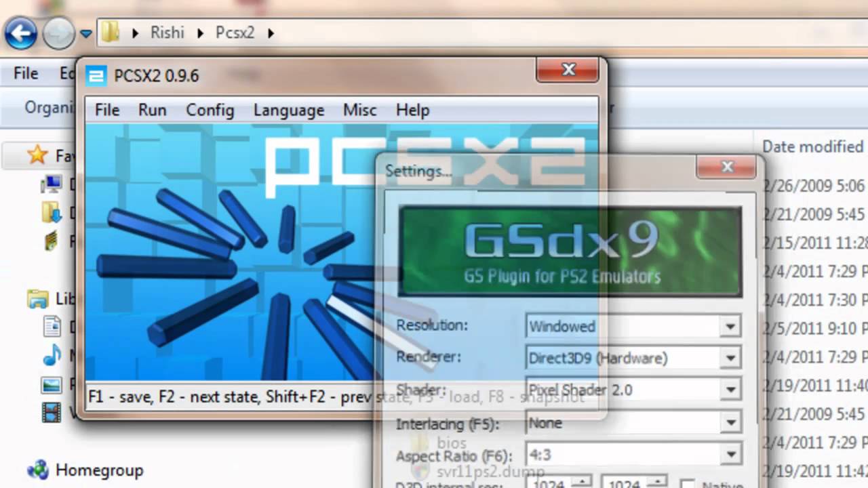Open the Language menu in PCSX2
The image size is (868, 488).
pos(289,110)
